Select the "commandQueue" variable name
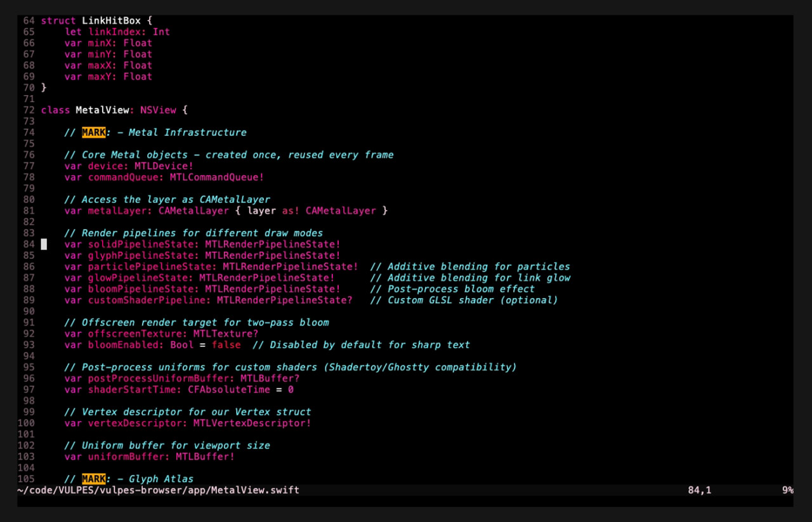Image resolution: width=812 pixels, height=522 pixels. [123, 177]
